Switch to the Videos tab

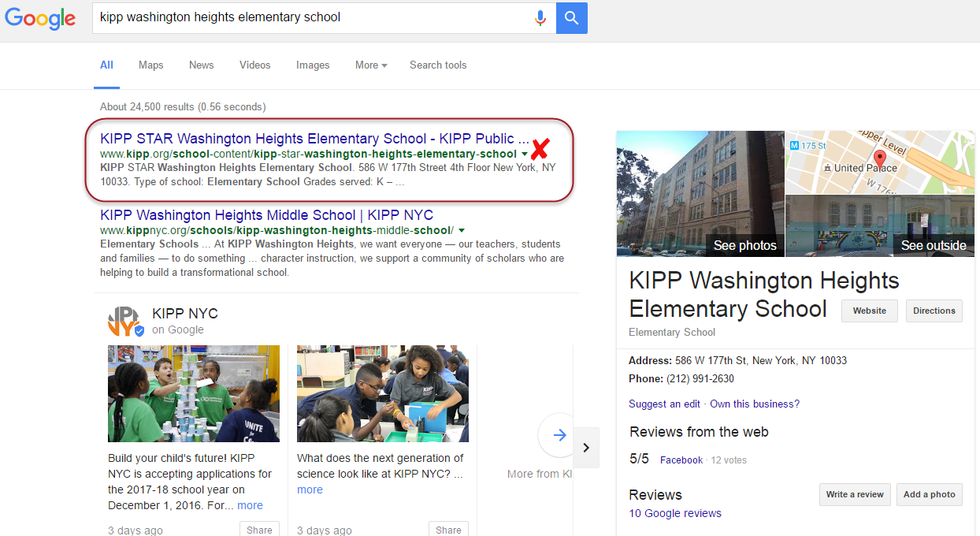click(x=255, y=65)
